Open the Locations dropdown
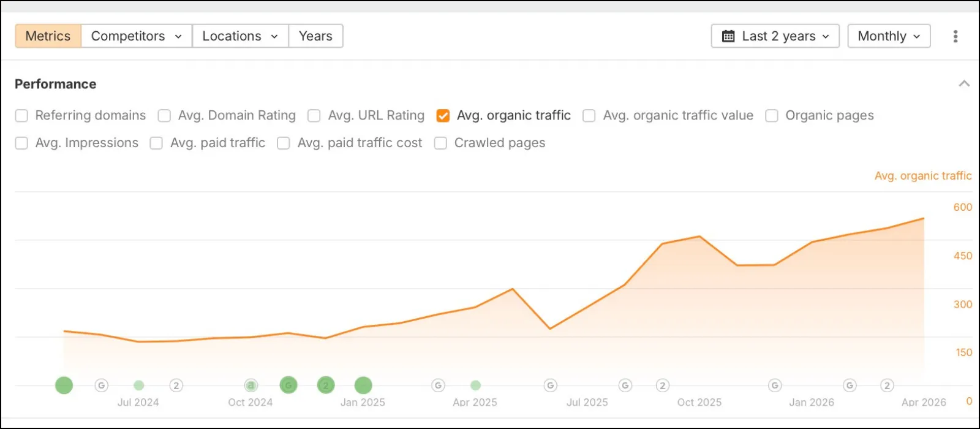 click(240, 36)
